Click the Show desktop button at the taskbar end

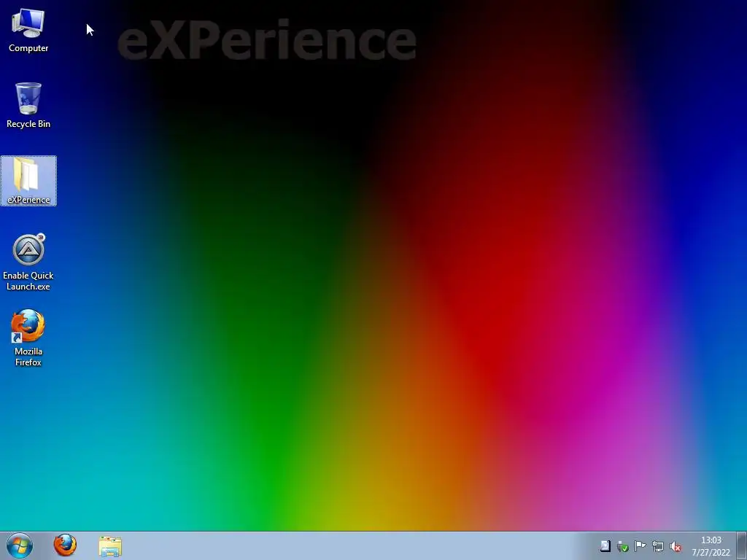pyautogui.click(x=742, y=545)
